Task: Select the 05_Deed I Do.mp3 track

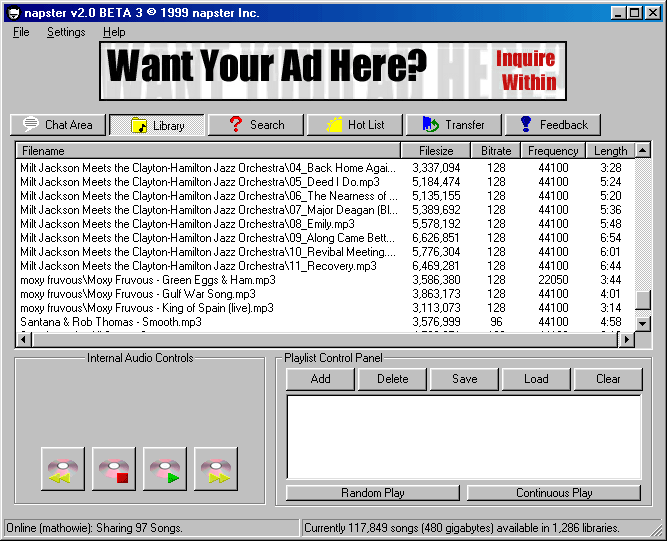Action: (325, 182)
